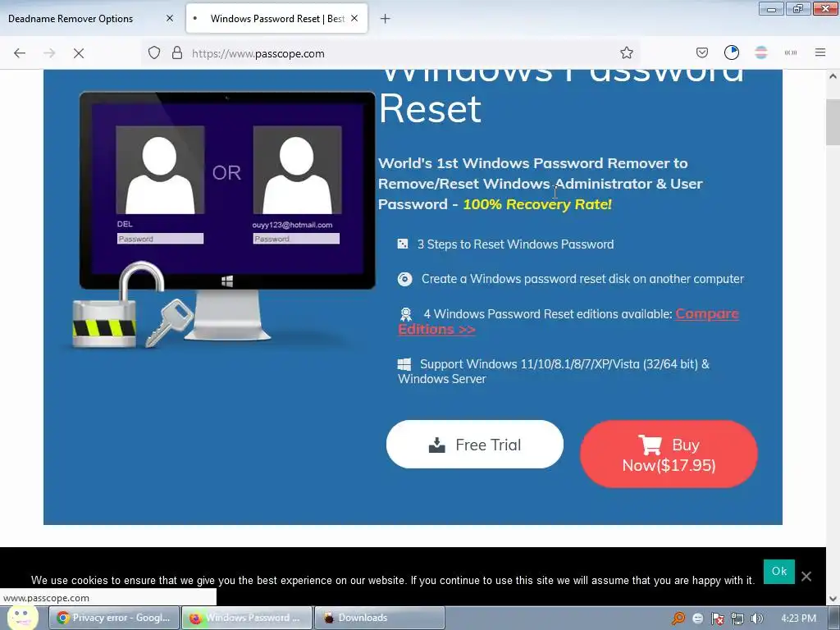
Task: Open the tracking protection shield
Action: pos(154,53)
